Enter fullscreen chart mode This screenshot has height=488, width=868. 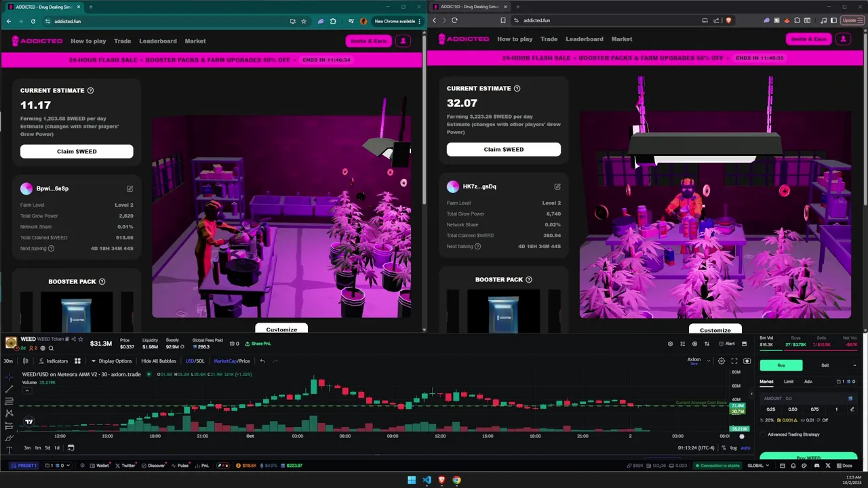(x=734, y=361)
